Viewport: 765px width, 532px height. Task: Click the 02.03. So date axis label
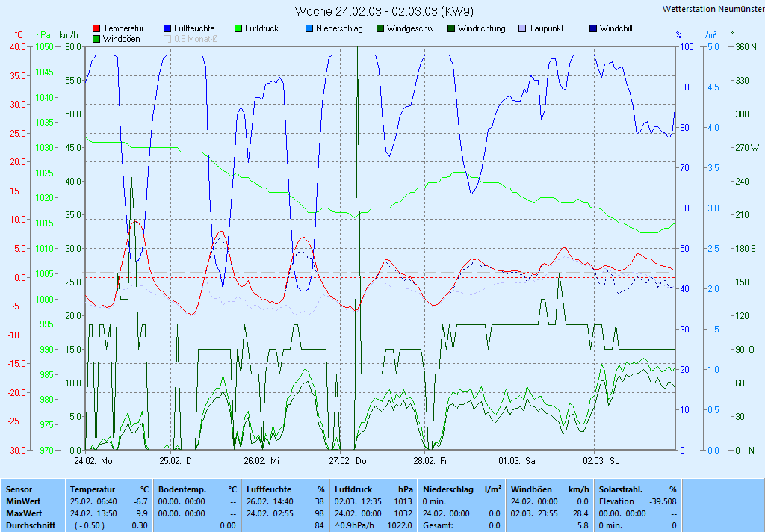(x=601, y=461)
